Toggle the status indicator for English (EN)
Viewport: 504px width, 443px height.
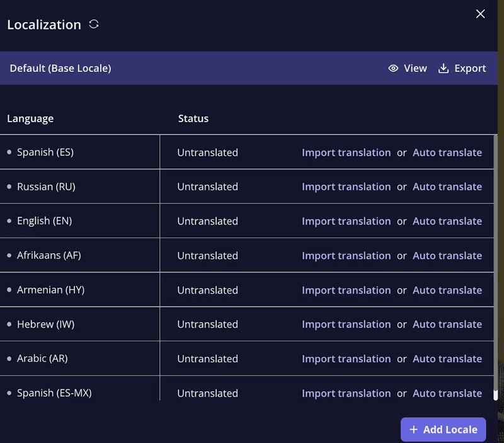pos(9,221)
